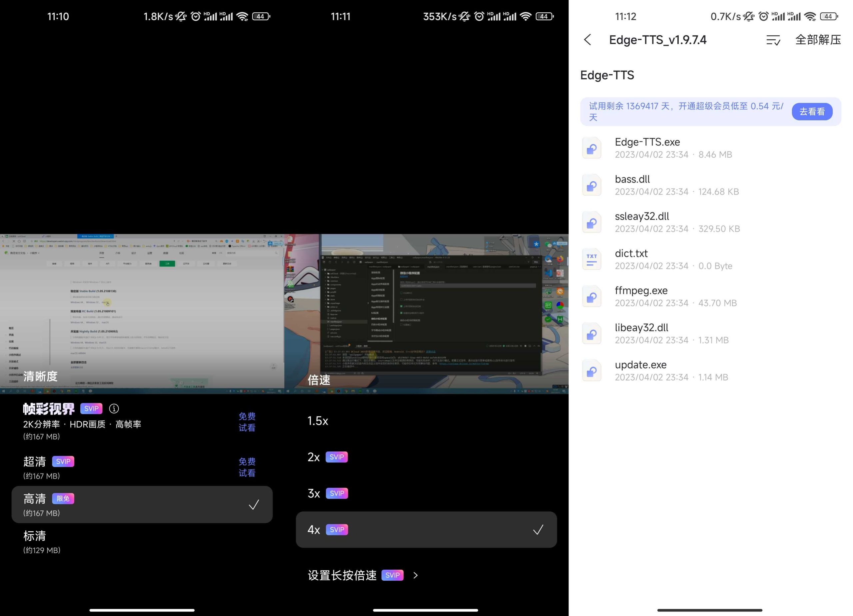The height and width of the screenshot is (616, 853).
Task: Select the ffmpeg.exe file name
Action: tap(641, 291)
